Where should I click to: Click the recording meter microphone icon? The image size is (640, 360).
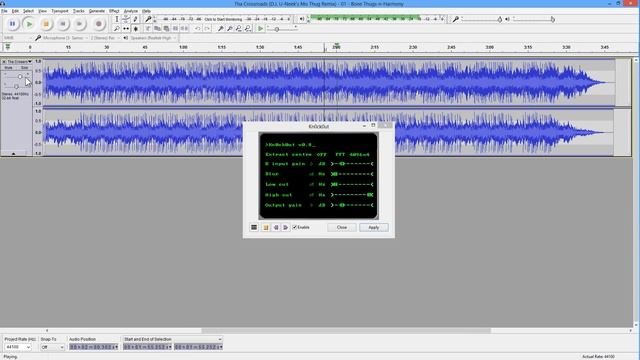click(x=149, y=19)
